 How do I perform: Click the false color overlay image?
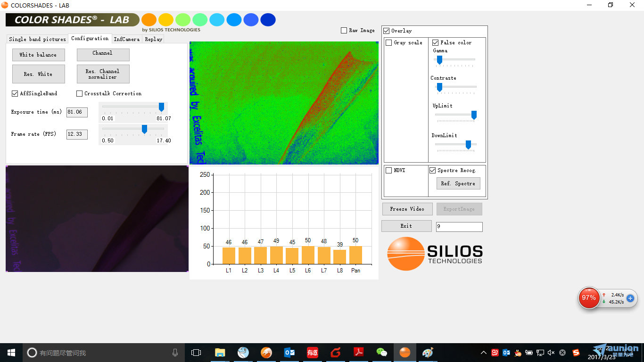284,103
